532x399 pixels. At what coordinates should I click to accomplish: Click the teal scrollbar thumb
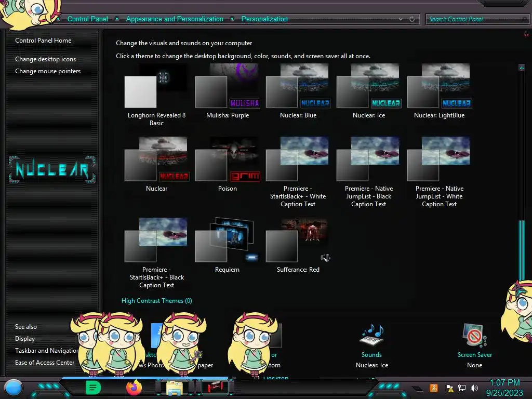point(522,250)
